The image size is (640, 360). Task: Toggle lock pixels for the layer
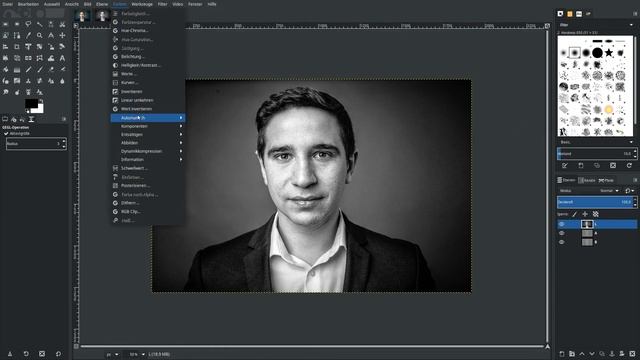click(x=574, y=214)
